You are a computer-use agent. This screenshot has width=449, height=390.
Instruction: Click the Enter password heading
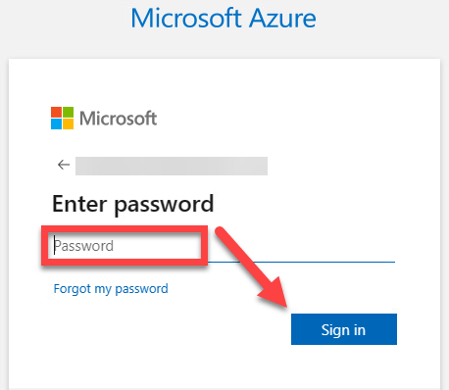pos(133,204)
